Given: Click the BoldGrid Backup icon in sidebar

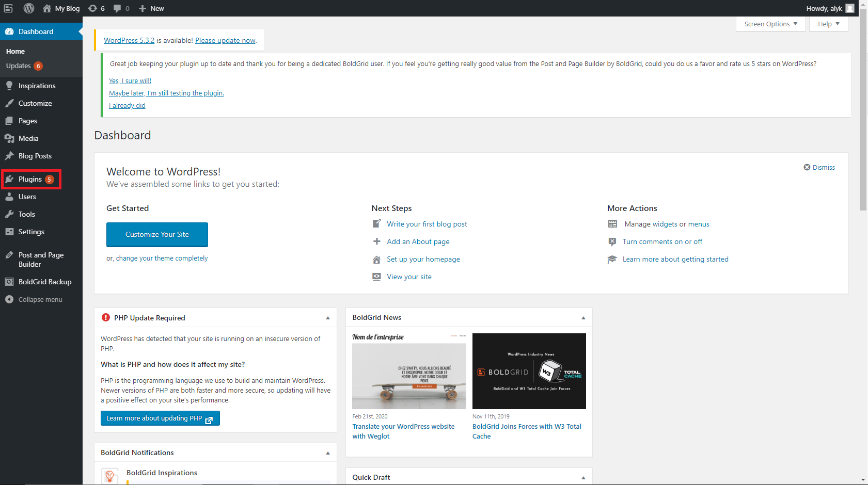Looking at the screenshot, I should click(9, 282).
